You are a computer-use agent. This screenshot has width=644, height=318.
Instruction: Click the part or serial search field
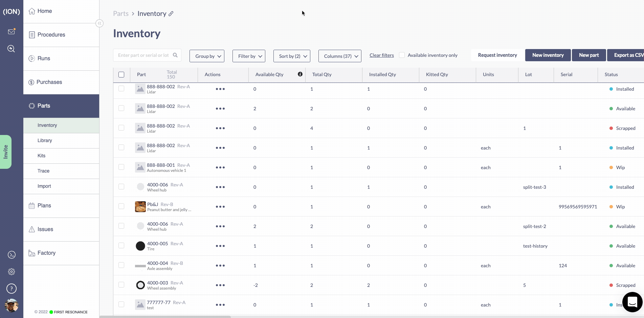point(143,55)
